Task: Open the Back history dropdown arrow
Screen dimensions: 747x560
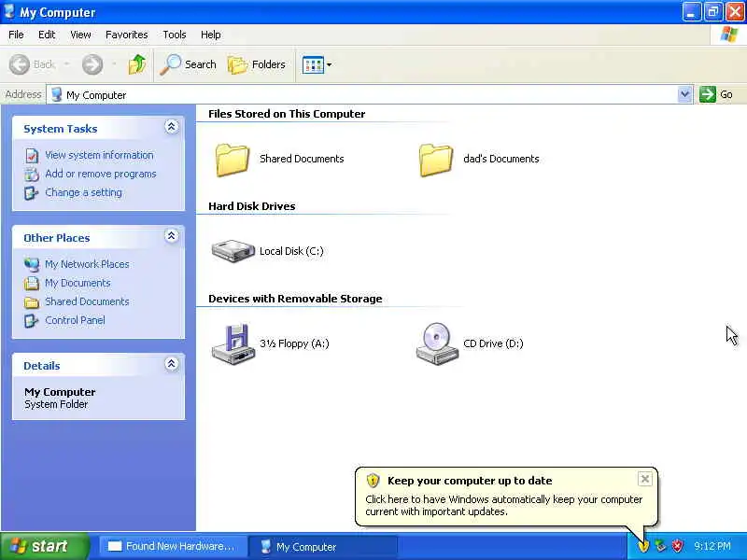Action: (x=66, y=64)
